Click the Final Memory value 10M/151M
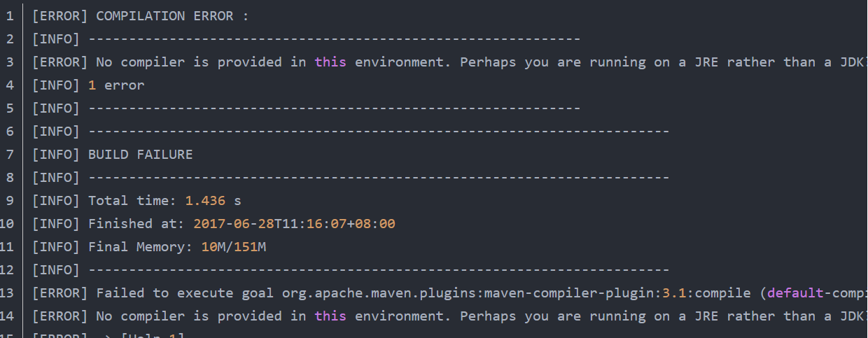The height and width of the screenshot is (338, 868). (x=234, y=246)
